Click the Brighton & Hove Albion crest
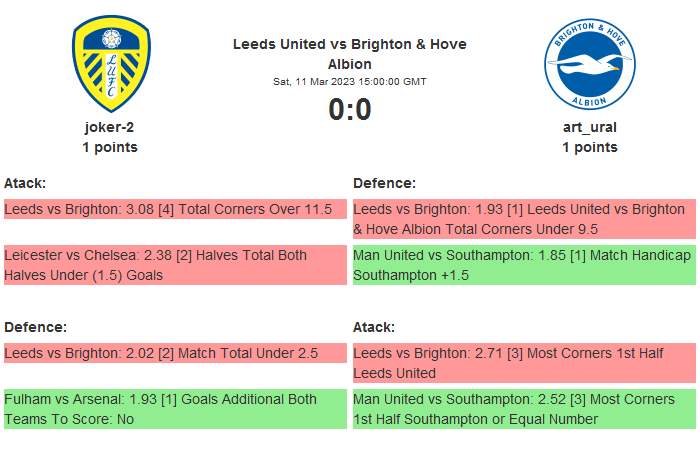 click(x=589, y=63)
